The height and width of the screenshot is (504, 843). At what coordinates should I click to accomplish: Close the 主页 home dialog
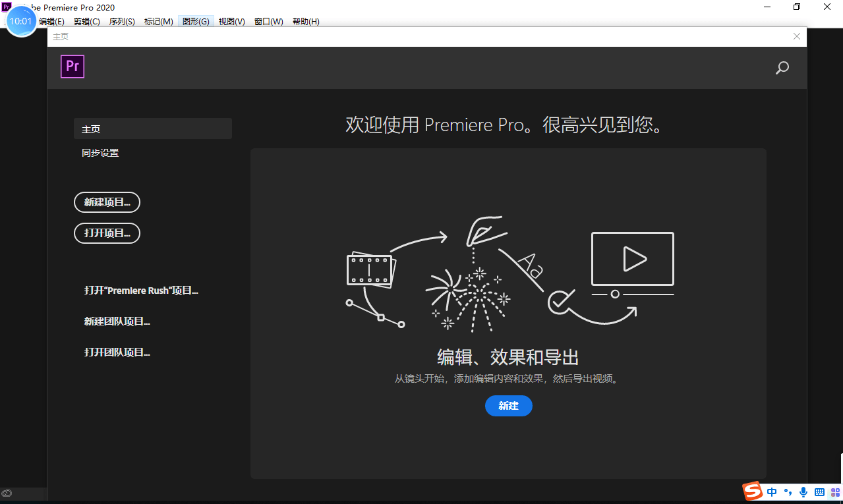[797, 37]
